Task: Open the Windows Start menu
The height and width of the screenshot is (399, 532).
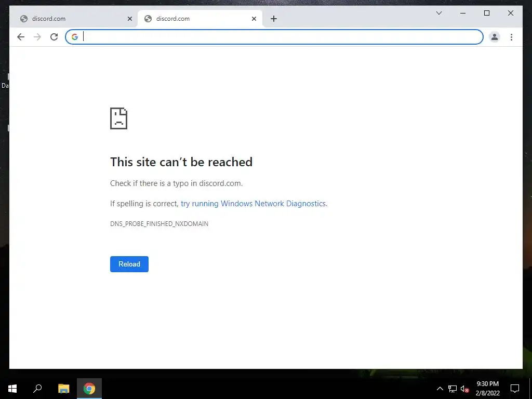Action: (12, 389)
